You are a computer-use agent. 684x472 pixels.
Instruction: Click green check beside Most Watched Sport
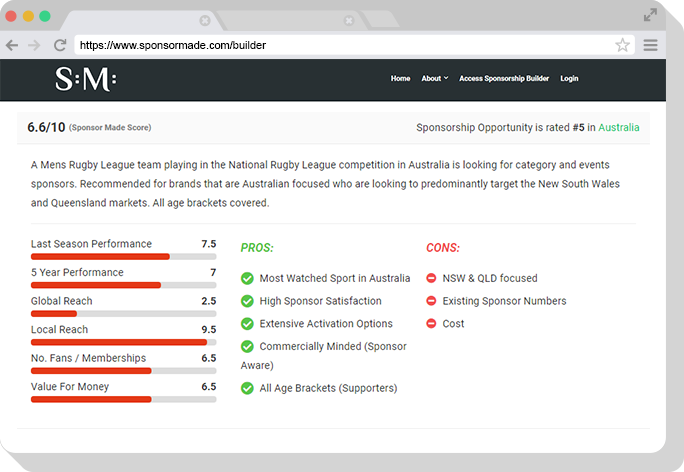coord(247,278)
